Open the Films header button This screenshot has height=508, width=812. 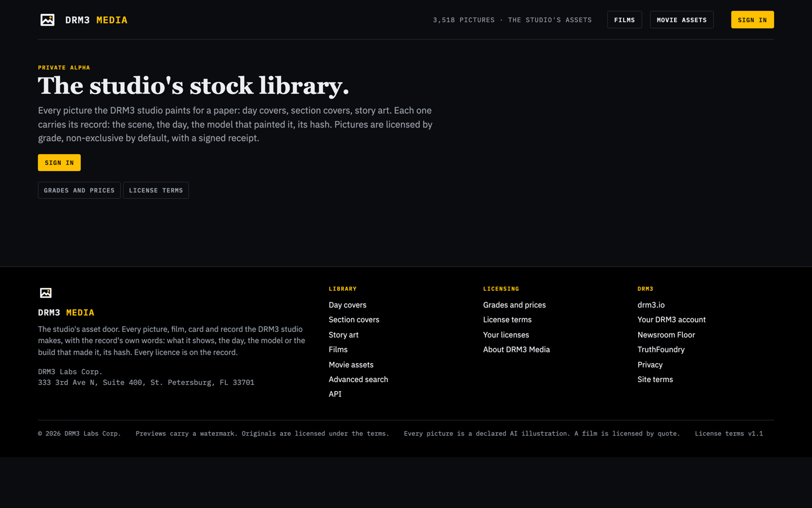tap(624, 20)
